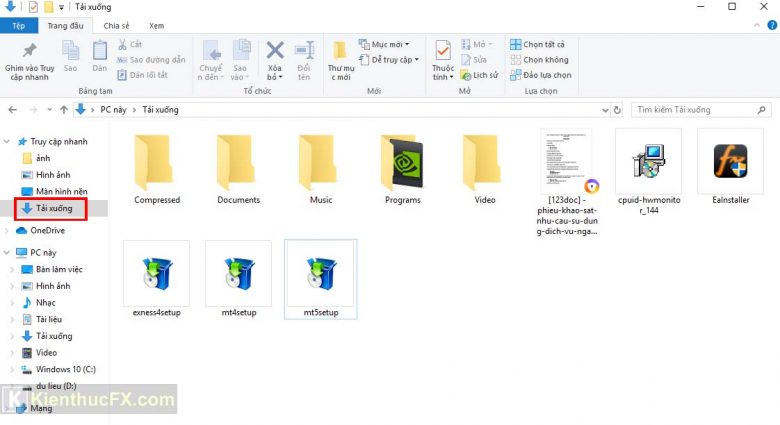
Task: Expand the Mục mới dropdown
Action: 387,45
